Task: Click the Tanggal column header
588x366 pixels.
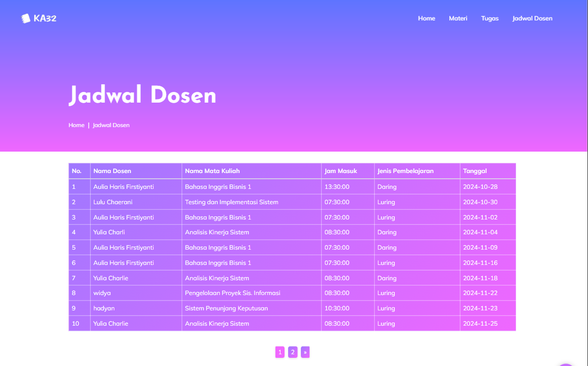Action: 475,171
